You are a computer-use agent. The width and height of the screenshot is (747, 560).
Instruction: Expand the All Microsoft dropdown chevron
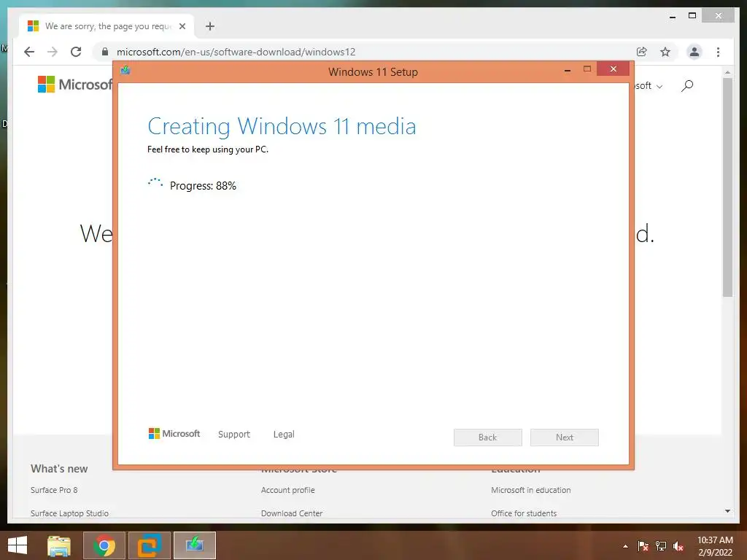[659, 87]
